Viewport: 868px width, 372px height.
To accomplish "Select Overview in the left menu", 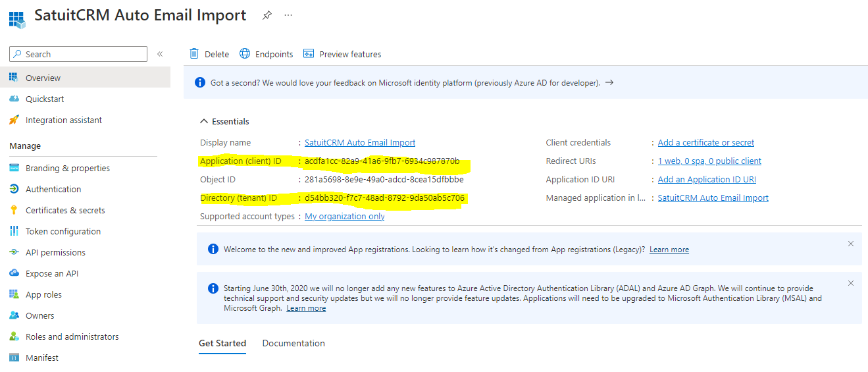I will [85, 78].
